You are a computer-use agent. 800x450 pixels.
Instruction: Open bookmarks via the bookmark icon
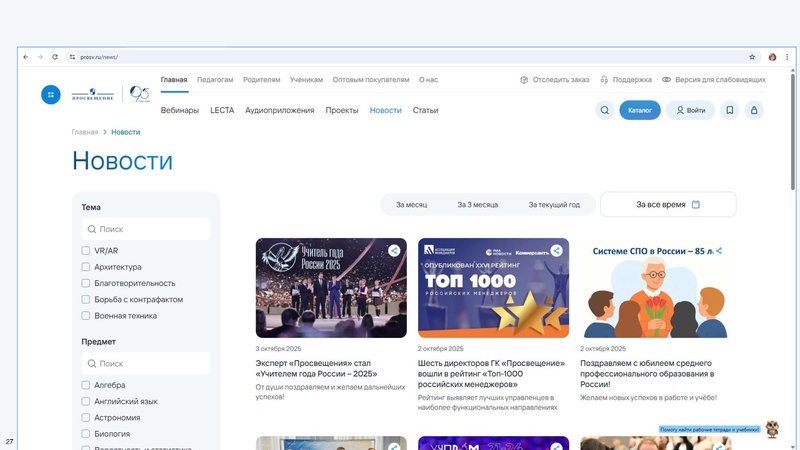coord(730,110)
